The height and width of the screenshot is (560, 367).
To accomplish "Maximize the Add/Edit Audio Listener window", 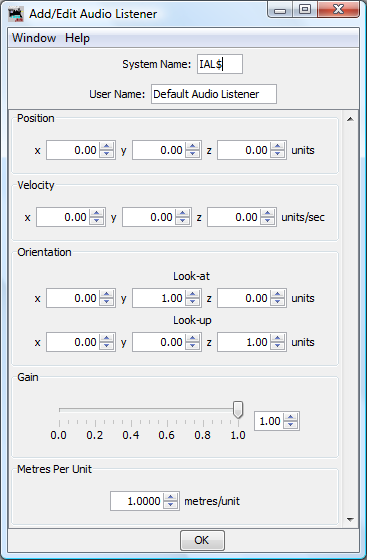I will click(x=305, y=10).
